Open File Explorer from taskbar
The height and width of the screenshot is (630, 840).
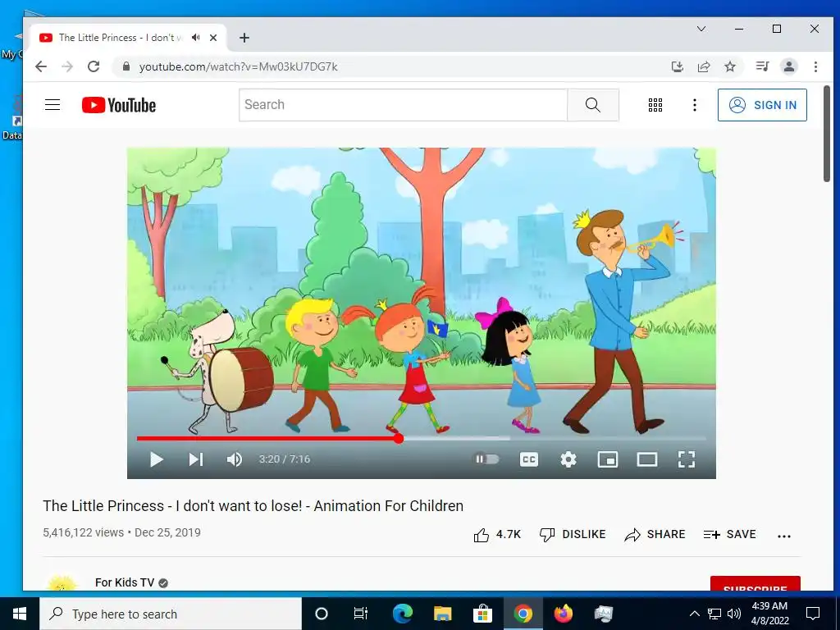point(442,614)
